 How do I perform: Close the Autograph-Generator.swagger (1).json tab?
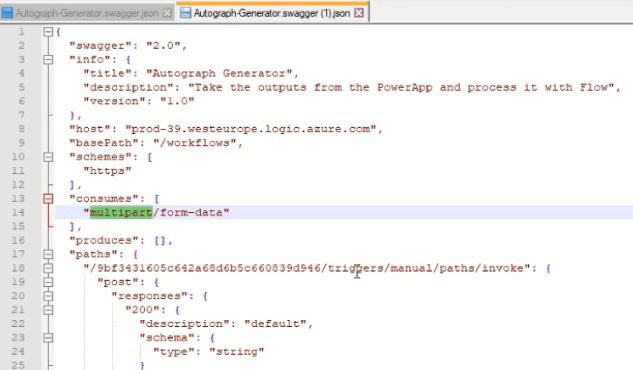click(x=358, y=13)
